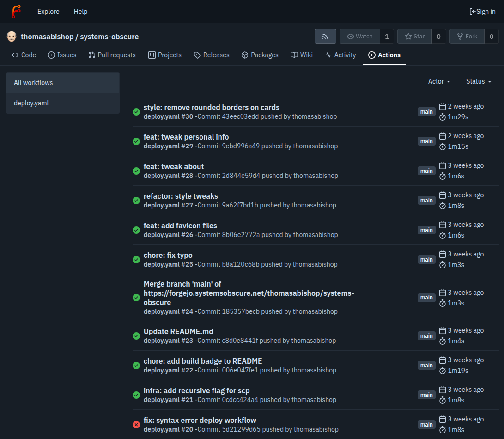504x439 pixels.
Task: Open the RSS feed button
Action: pyautogui.click(x=325, y=37)
